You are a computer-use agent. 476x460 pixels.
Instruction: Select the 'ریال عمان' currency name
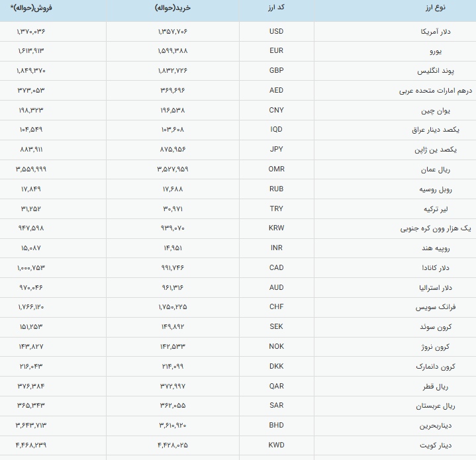pyautogui.click(x=448, y=169)
